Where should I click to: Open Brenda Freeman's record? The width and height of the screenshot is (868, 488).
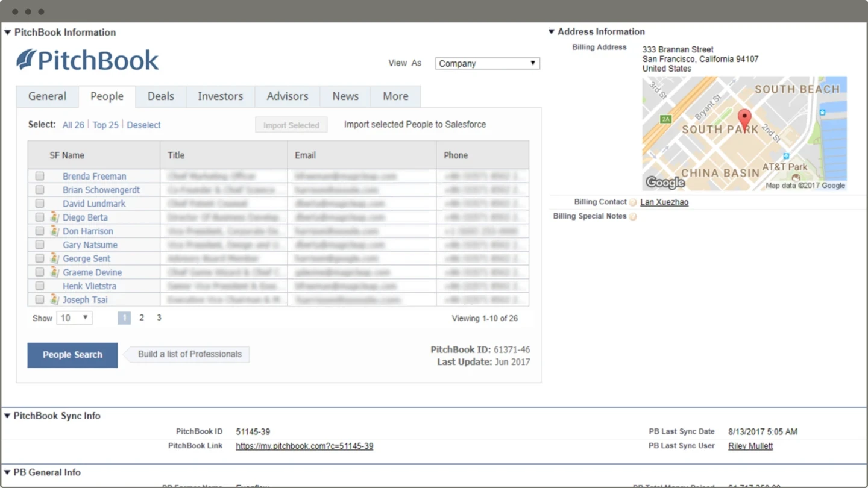(x=95, y=176)
